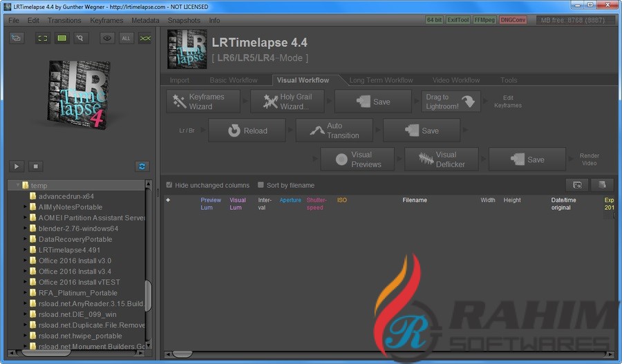Open the Info menu
622x364 pixels.
214,20
